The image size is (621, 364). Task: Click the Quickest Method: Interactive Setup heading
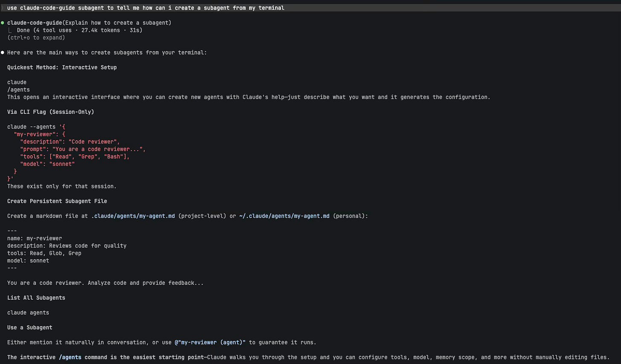tap(61, 67)
